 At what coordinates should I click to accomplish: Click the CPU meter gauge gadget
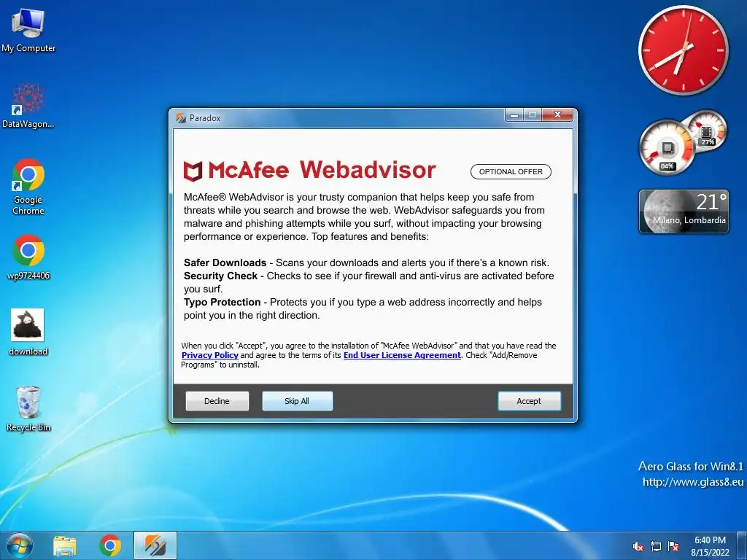(667, 147)
